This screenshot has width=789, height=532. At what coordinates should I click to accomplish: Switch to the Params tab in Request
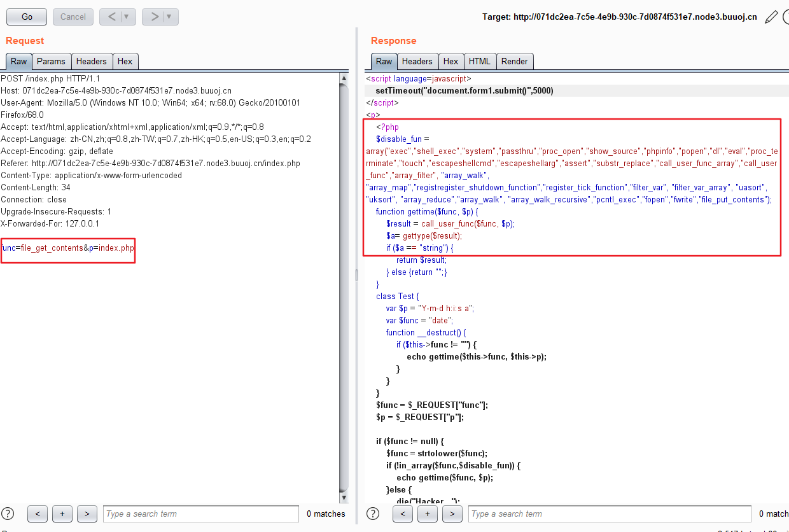pyautogui.click(x=51, y=62)
